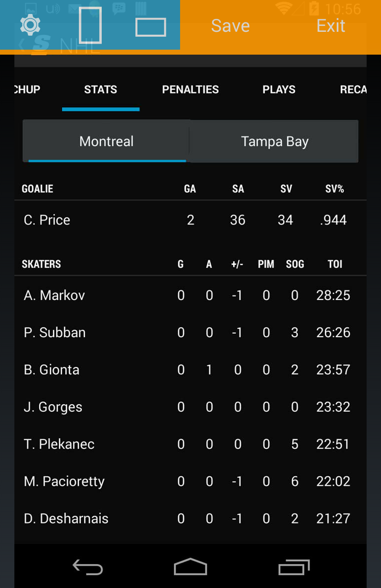Open skater M. Pacioretty row

tap(190, 481)
